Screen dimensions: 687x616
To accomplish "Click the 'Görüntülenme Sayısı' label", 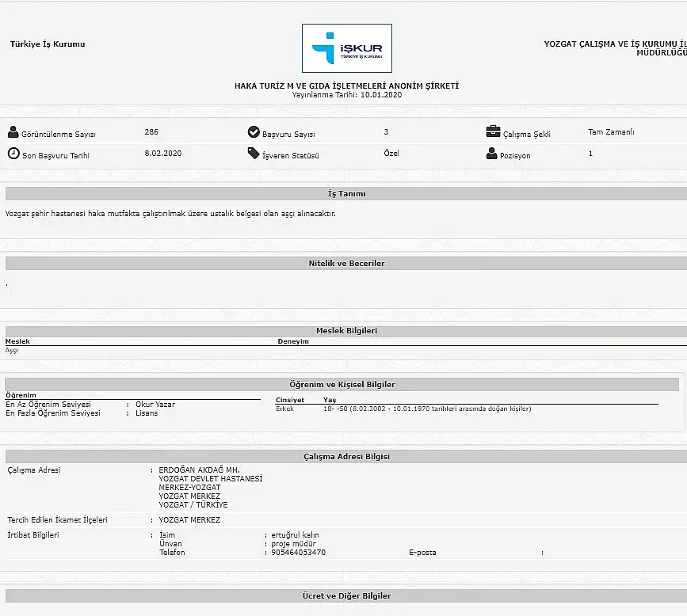I will 59,135.
